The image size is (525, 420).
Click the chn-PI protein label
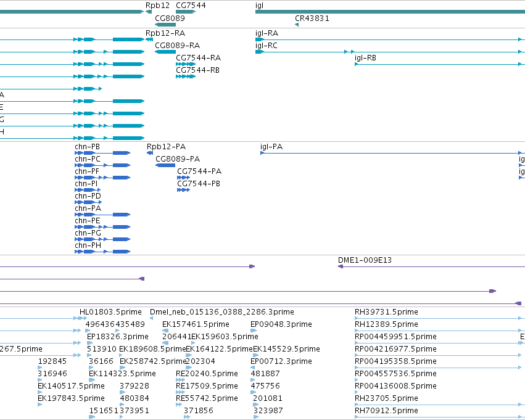[86, 184]
